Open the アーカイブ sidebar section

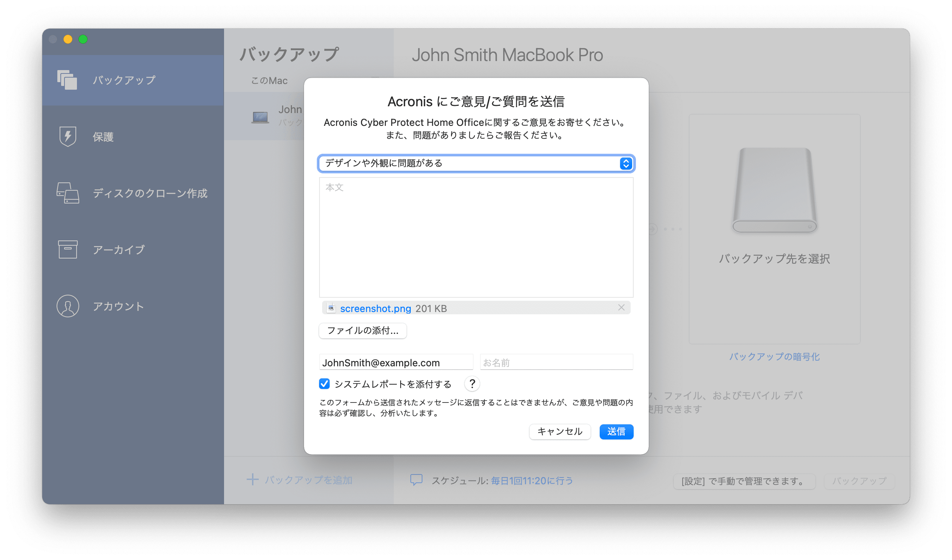point(133,249)
